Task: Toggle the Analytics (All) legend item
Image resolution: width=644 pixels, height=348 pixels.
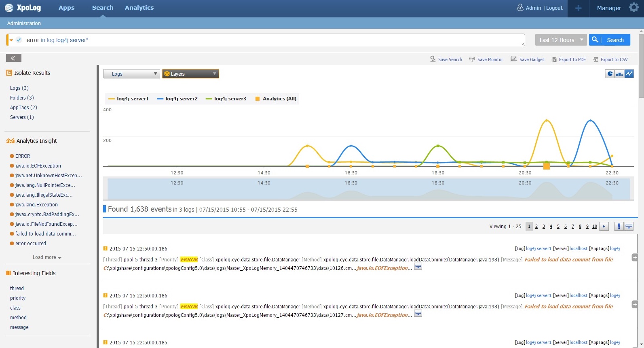Action: (276, 99)
